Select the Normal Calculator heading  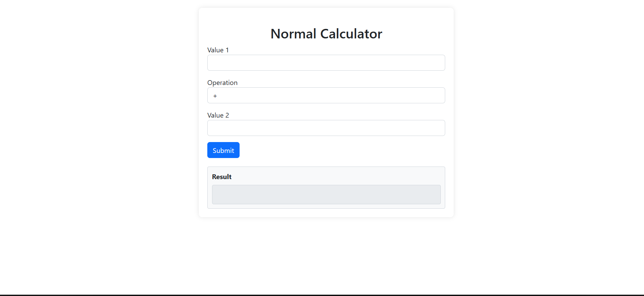(x=326, y=34)
